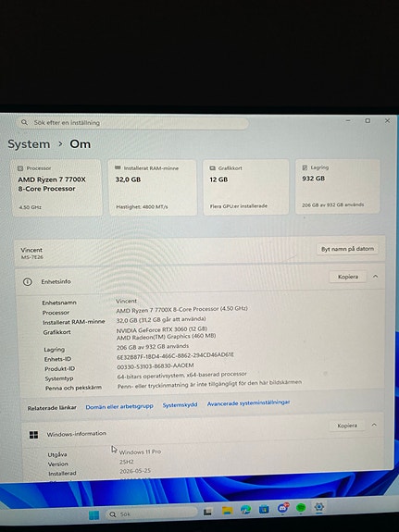
Task: Copy Windows information with Kopiera button
Action: [x=347, y=426]
